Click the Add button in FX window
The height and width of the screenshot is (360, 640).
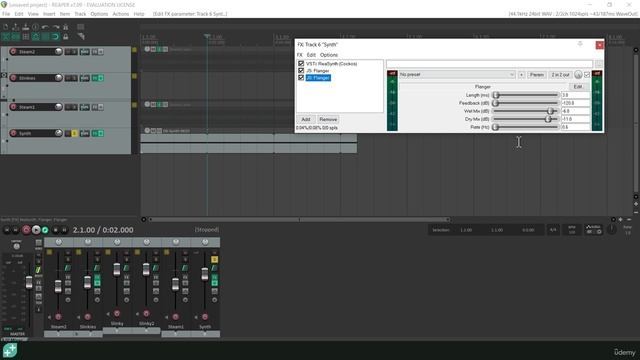(x=306, y=119)
